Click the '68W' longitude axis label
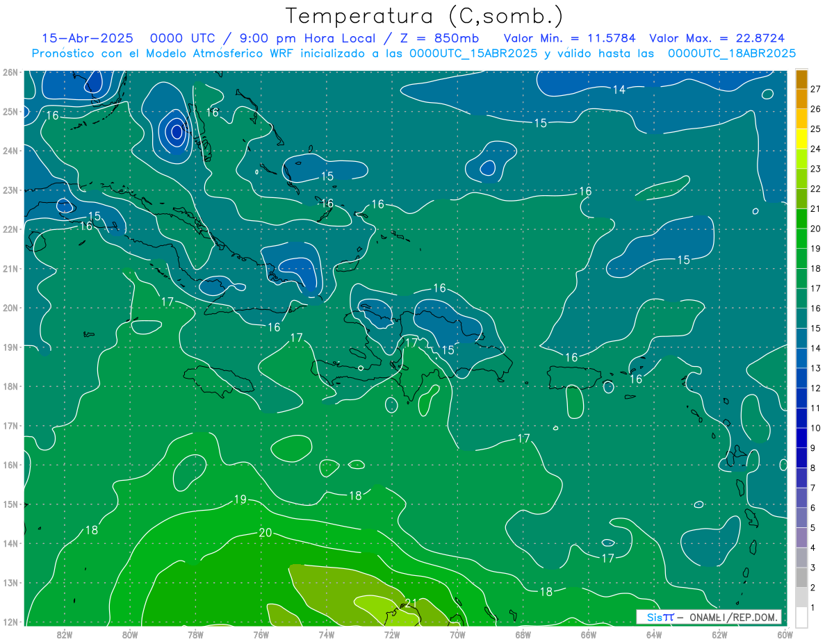This screenshot has width=834, height=644. (x=523, y=634)
